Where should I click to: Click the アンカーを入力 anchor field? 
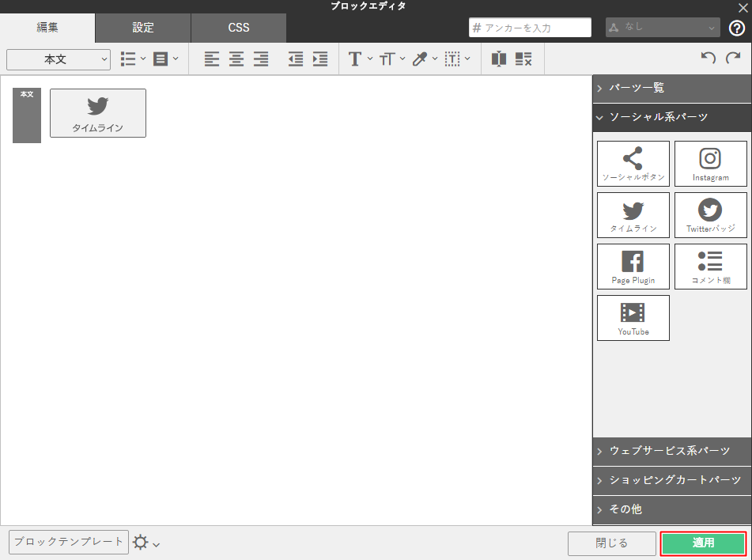tap(530, 28)
